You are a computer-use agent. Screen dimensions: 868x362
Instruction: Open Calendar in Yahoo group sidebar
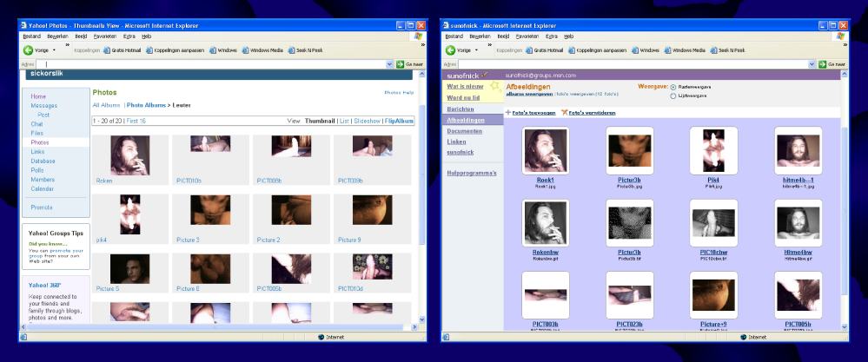tap(42, 189)
